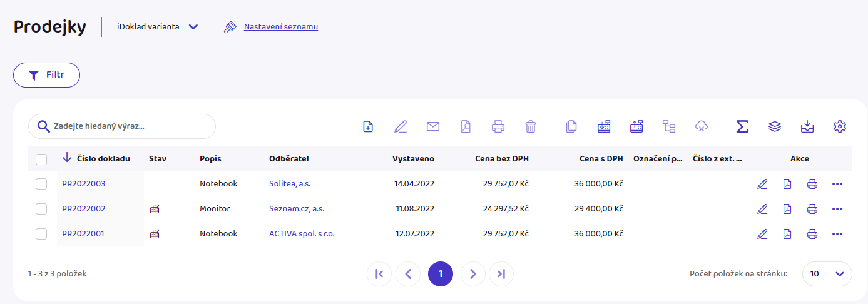Open PDF for row PR2022002

[787, 209]
